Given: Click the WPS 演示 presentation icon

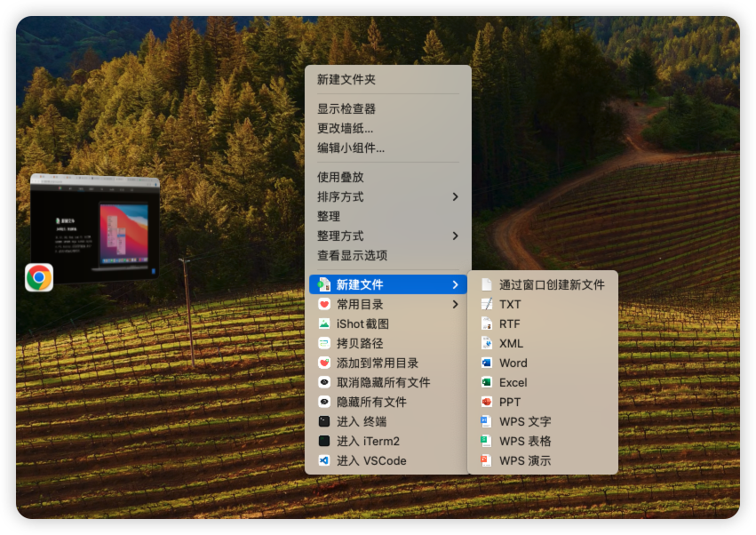Looking at the screenshot, I should point(487,460).
